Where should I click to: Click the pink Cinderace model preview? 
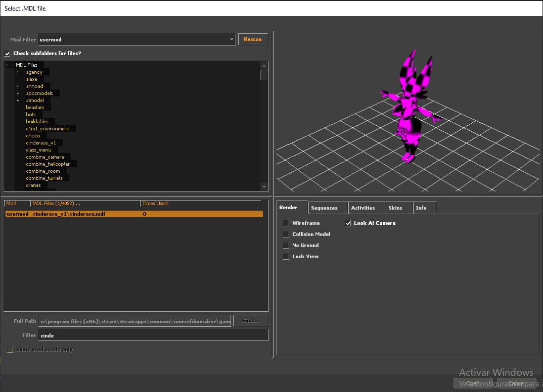coord(411,107)
